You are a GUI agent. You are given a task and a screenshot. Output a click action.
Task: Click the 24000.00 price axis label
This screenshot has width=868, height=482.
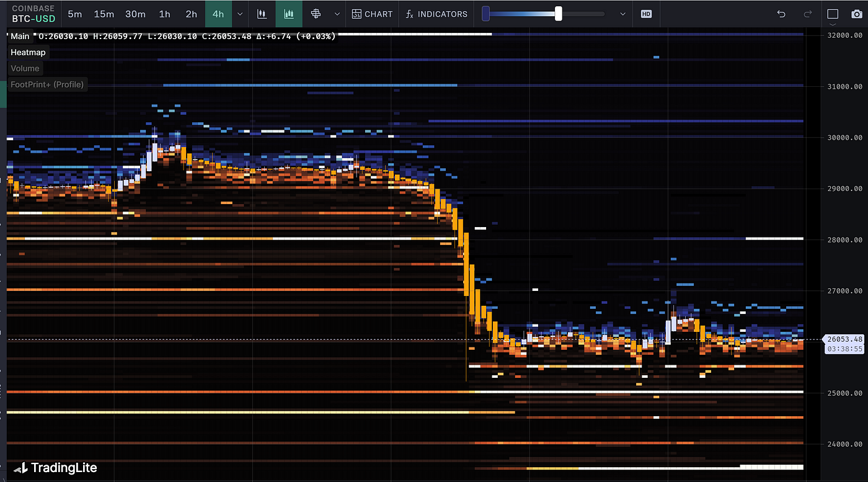pos(844,444)
